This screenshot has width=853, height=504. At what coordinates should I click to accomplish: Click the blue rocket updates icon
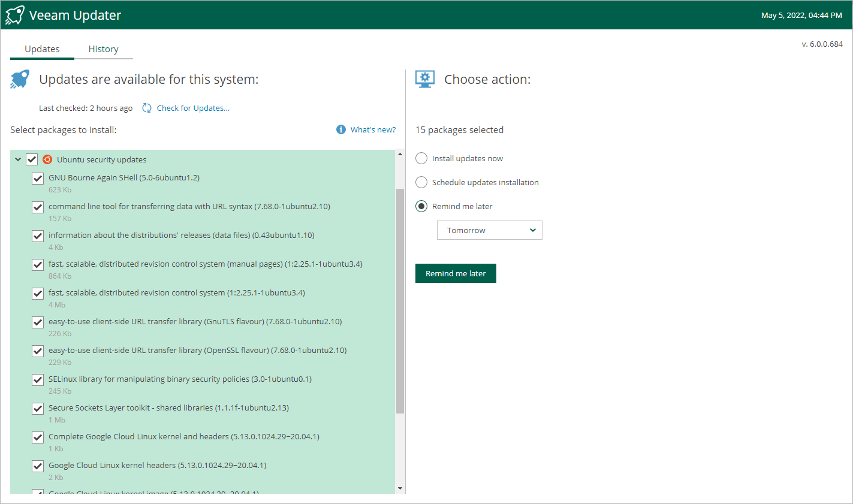pos(20,79)
